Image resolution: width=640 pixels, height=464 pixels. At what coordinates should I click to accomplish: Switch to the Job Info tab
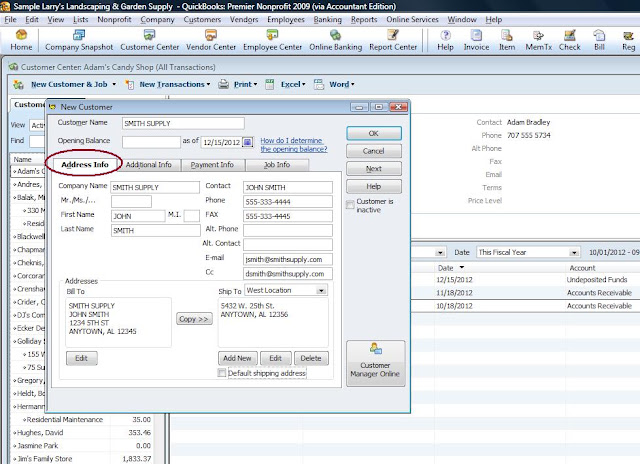pos(277,165)
